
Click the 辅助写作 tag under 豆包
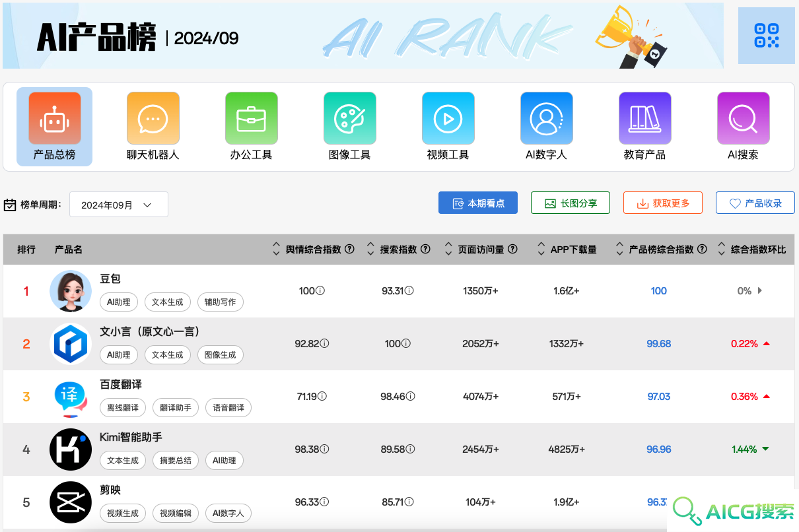221,302
